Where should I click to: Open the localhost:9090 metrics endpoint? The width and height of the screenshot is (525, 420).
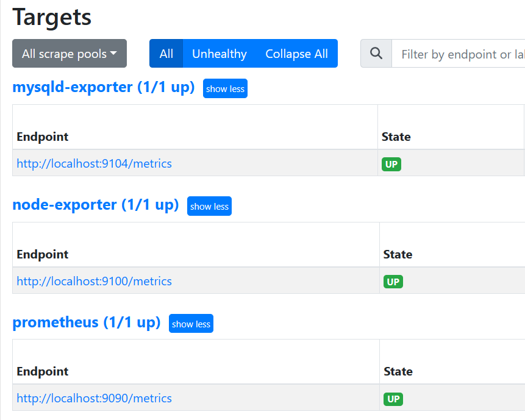point(94,398)
